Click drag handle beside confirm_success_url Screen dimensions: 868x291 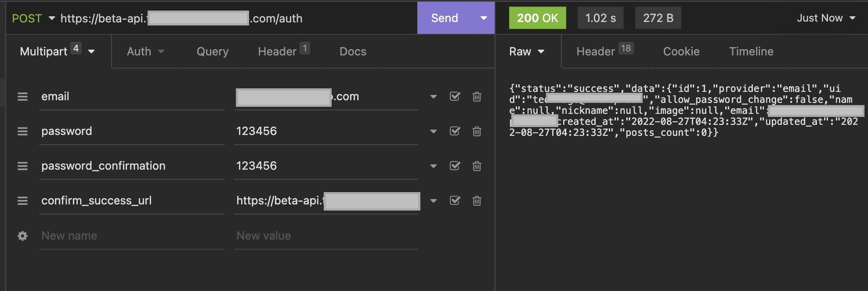tap(22, 201)
